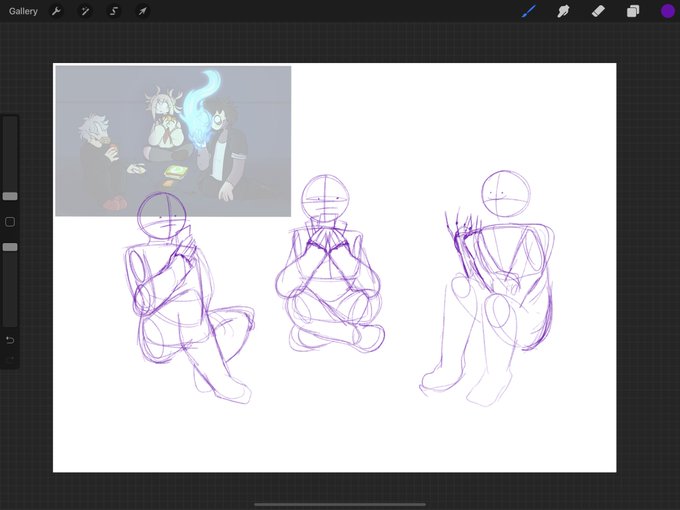Viewport: 680px width, 510px height.
Task: Click the reference image on canvas
Action: pos(173,141)
